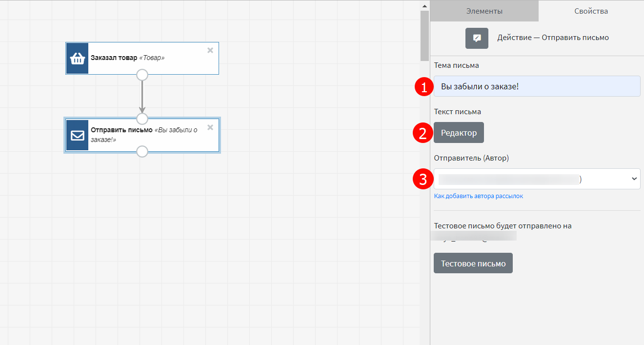Expand the «Отправитель (Автор)» dropdown
Screen dimensions: 644x345
click(537, 179)
